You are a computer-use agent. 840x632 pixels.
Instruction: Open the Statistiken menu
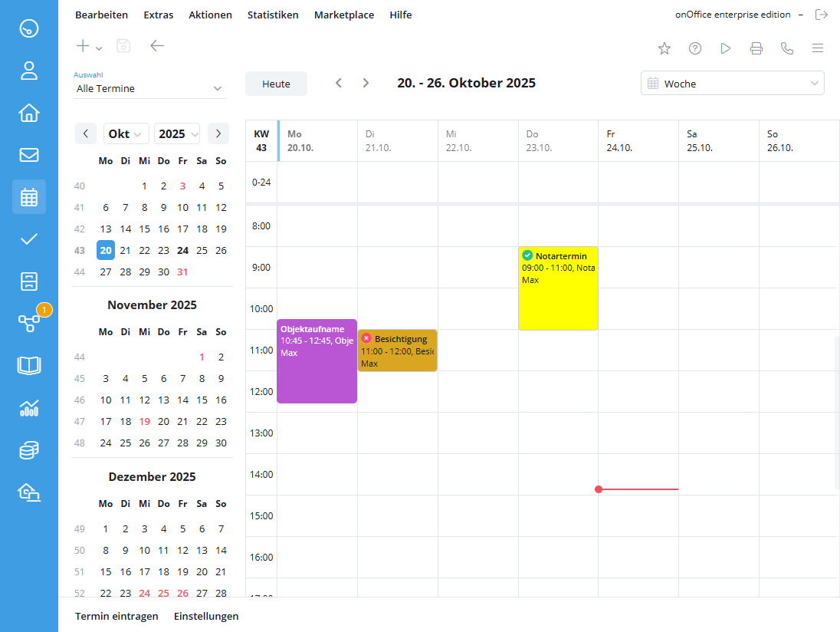tap(273, 15)
